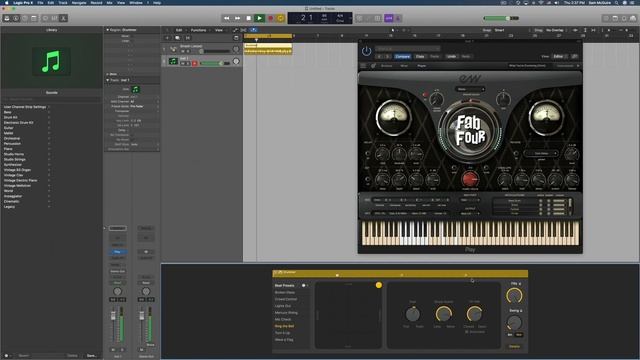The width and height of the screenshot is (640, 360).
Task: Click the Fills knob in Drummer editor
Action: 514,295
